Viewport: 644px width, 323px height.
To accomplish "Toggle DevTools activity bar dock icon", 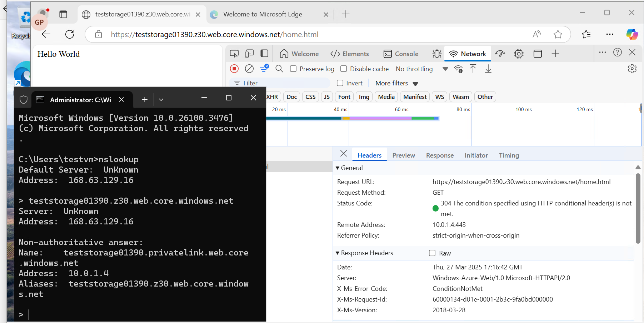I will coord(264,54).
